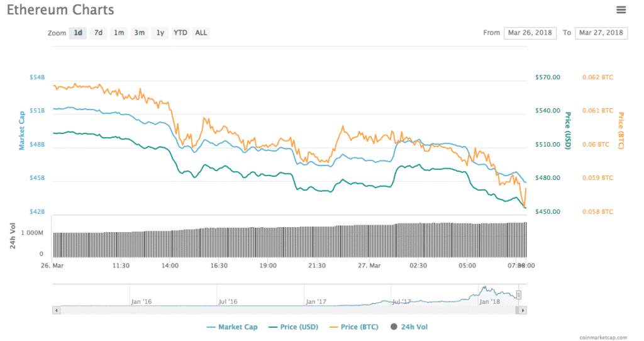The image size is (644, 341).
Task: Toggle the Market Cap series in legend
Action: [x=232, y=327]
